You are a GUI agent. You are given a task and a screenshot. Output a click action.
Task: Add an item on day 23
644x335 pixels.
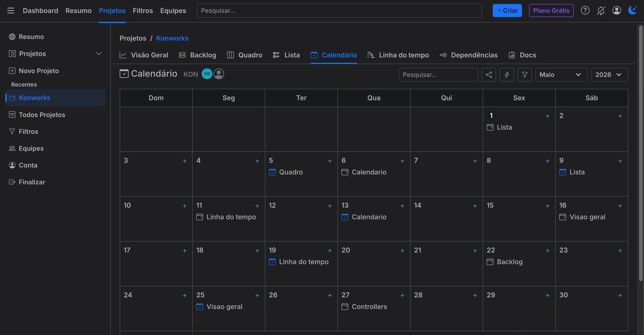620,250
